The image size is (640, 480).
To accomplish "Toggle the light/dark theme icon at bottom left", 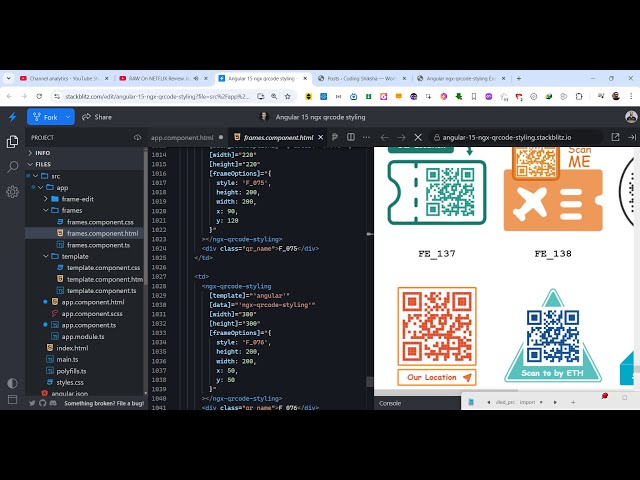I will (12, 383).
